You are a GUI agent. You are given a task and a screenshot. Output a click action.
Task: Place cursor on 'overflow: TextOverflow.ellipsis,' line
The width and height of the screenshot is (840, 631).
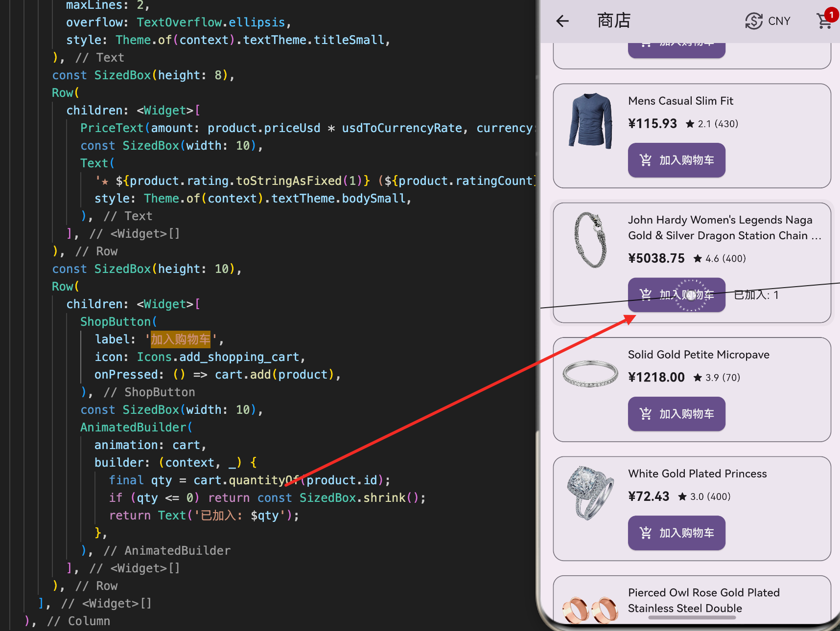click(x=179, y=23)
